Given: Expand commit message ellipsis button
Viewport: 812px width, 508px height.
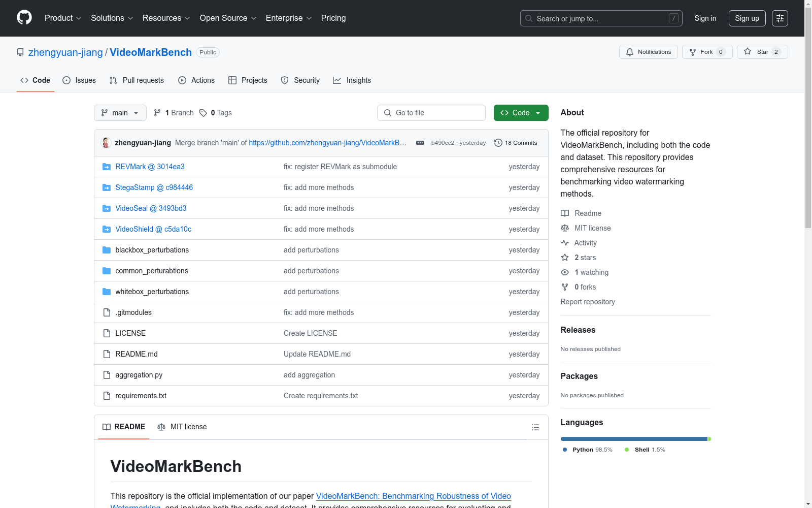Looking at the screenshot, I should click(420, 143).
